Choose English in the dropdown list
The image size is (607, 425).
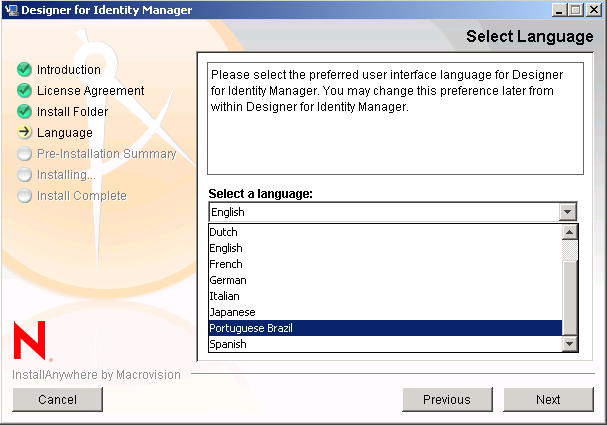385,248
